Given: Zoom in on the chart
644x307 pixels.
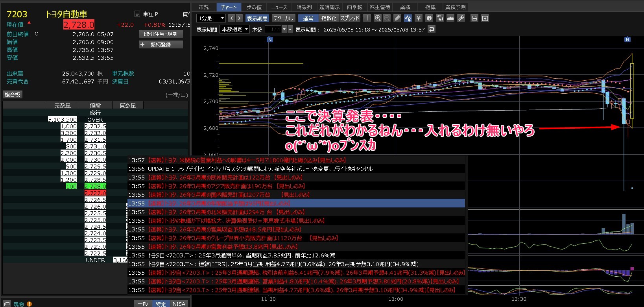Looking at the screenshot, I should click(378, 18).
